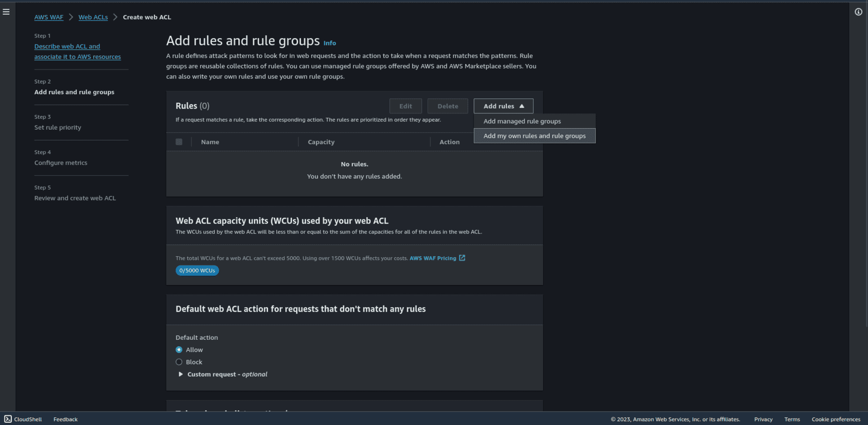Toggle the select-all rules checkbox

coord(179,142)
